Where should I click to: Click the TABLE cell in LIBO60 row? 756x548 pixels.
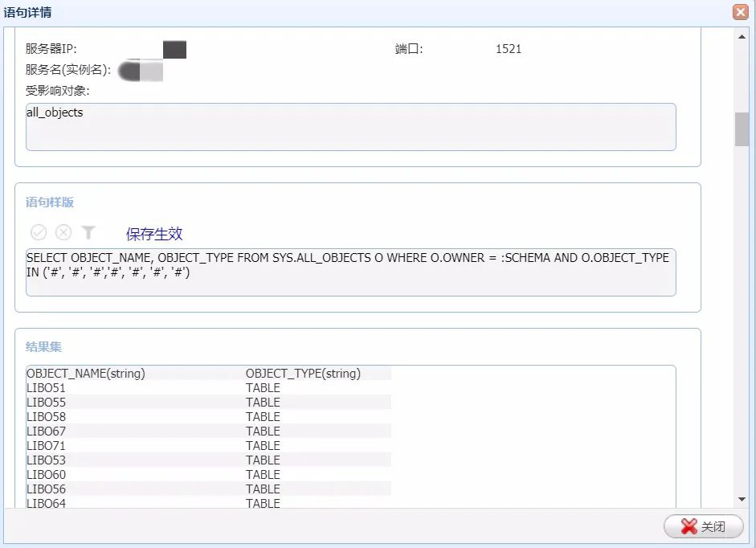click(x=263, y=475)
